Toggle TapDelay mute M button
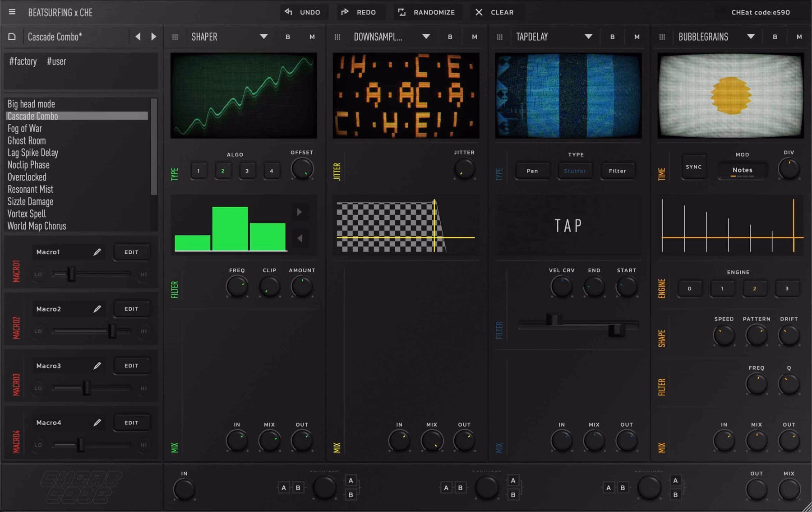The width and height of the screenshot is (812, 512). [x=637, y=37]
